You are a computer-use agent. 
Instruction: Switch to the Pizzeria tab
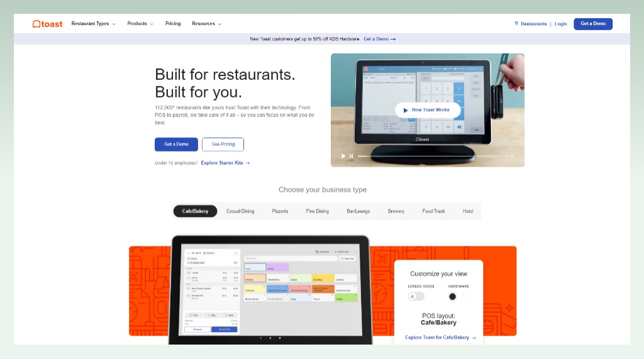[x=280, y=211]
